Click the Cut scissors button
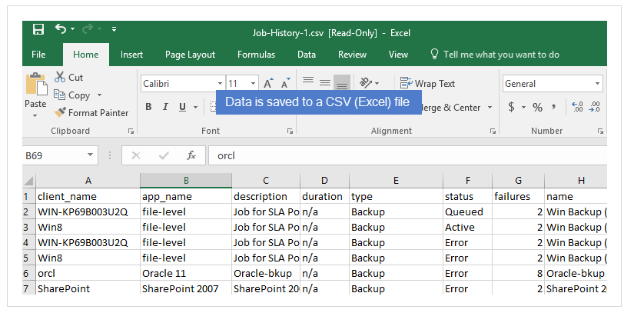644x323 pixels. coord(68,77)
